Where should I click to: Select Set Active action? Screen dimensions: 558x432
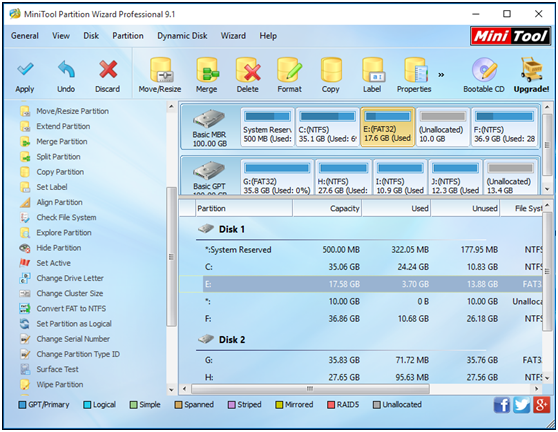(45, 263)
